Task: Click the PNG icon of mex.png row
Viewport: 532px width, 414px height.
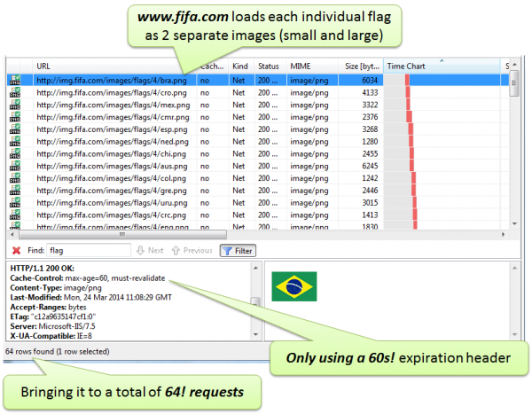Action: (15, 105)
